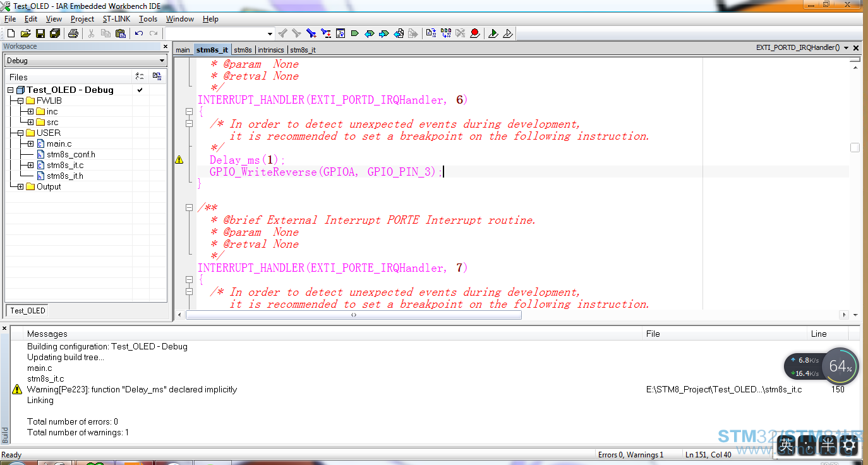The width and height of the screenshot is (868, 465).
Task: Select the Test_OLED workspace tab at panel bottom
Action: click(x=28, y=311)
